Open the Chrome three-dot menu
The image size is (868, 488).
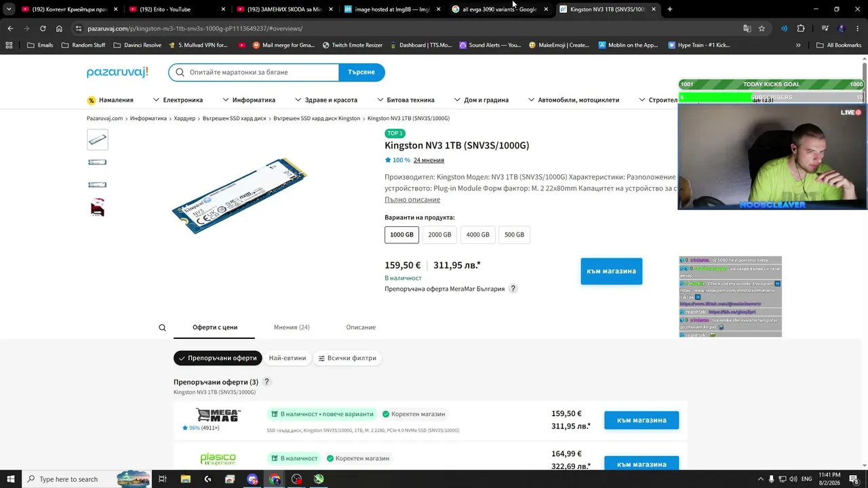click(858, 28)
